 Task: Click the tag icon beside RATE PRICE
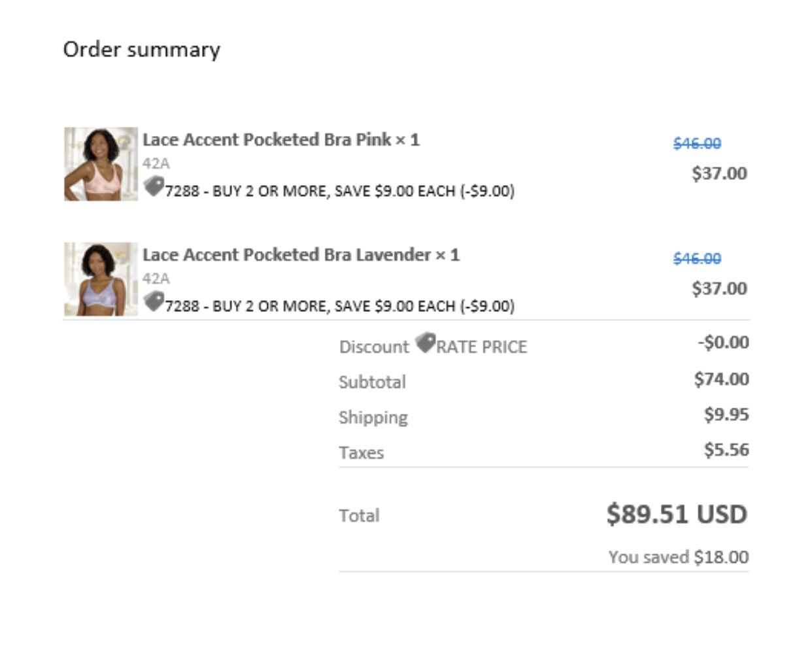click(425, 342)
